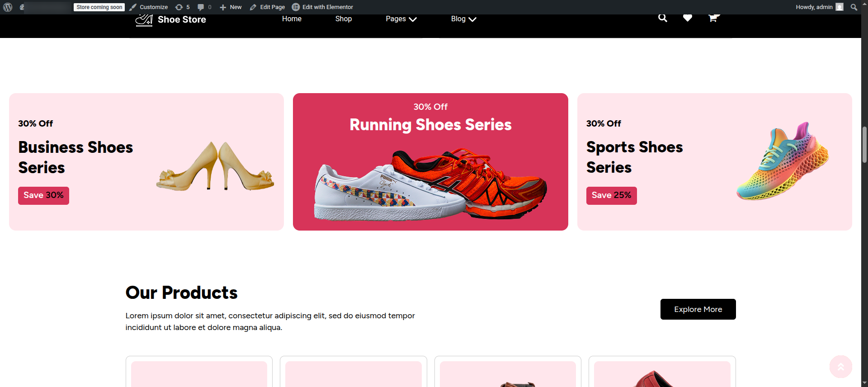Viewport: 868px width, 387px height.
Task: Open the New content dropdown
Action: tap(231, 7)
